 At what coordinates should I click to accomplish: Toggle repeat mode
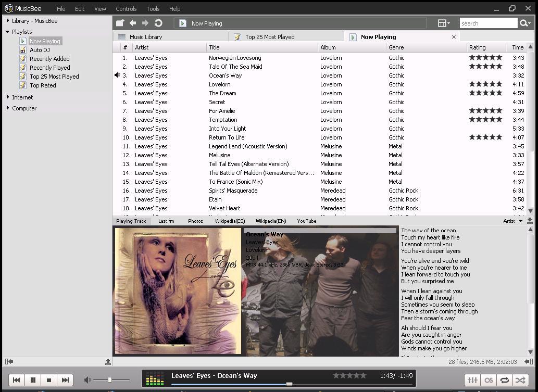pyautogui.click(x=504, y=380)
